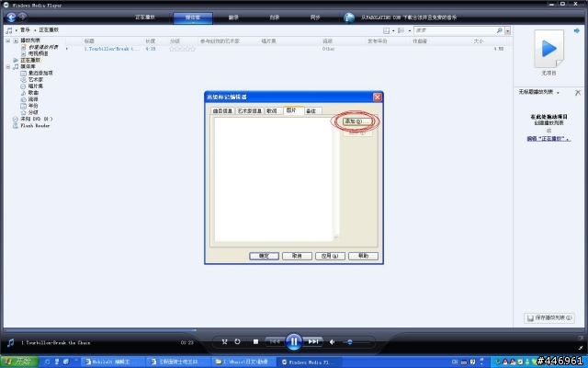Select 创建播放列表 in the tree
Viewport: 588px width, 368px height.
click(x=43, y=47)
